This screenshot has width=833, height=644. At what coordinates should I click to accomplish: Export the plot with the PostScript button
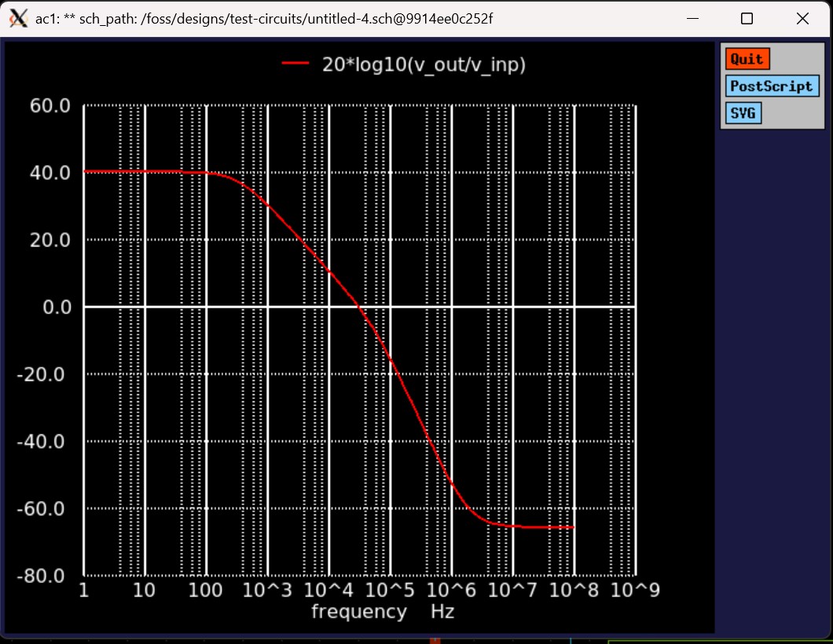pos(771,86)
